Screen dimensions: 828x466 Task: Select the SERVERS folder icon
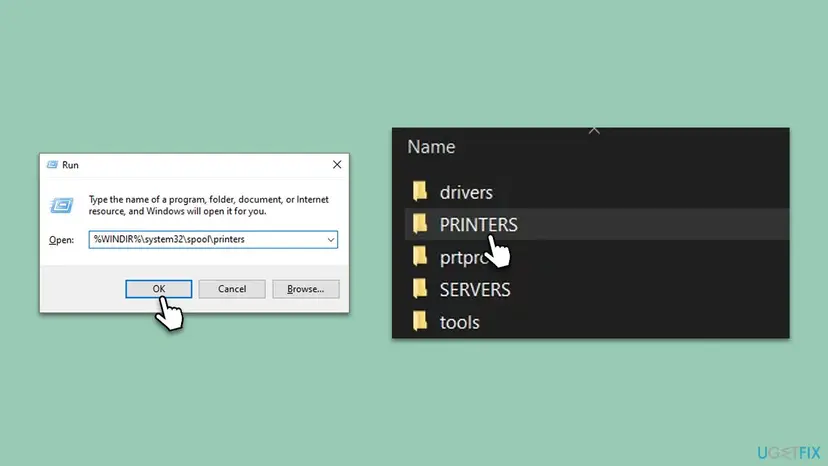(420, 289)
